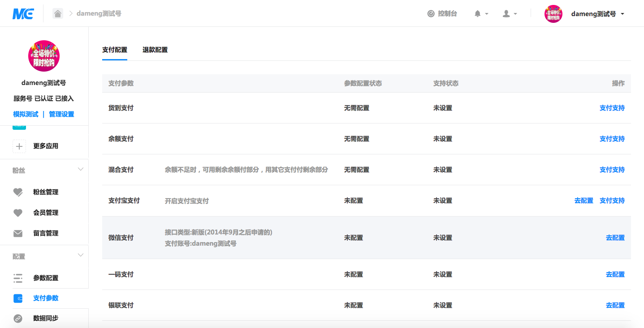Open 留言管理 envelope icon
644x328 pixels.
[18, 234]
